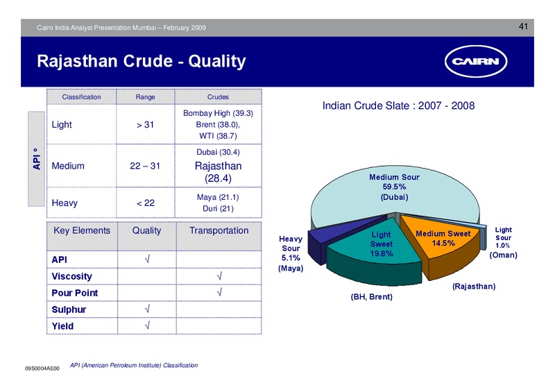The image size is (555, 392).
Task: Click the Cairn logo oval
Action: (476, 62)
